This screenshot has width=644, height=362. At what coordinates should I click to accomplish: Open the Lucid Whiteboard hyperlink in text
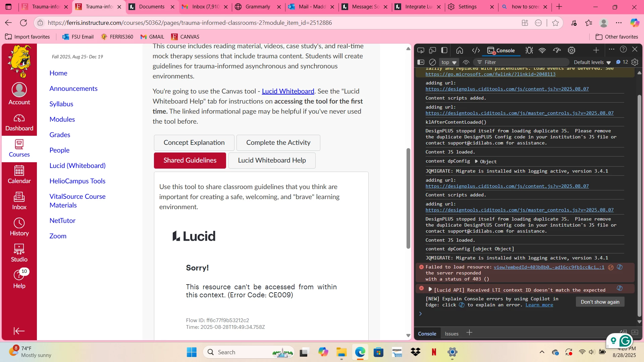(288, 91)
